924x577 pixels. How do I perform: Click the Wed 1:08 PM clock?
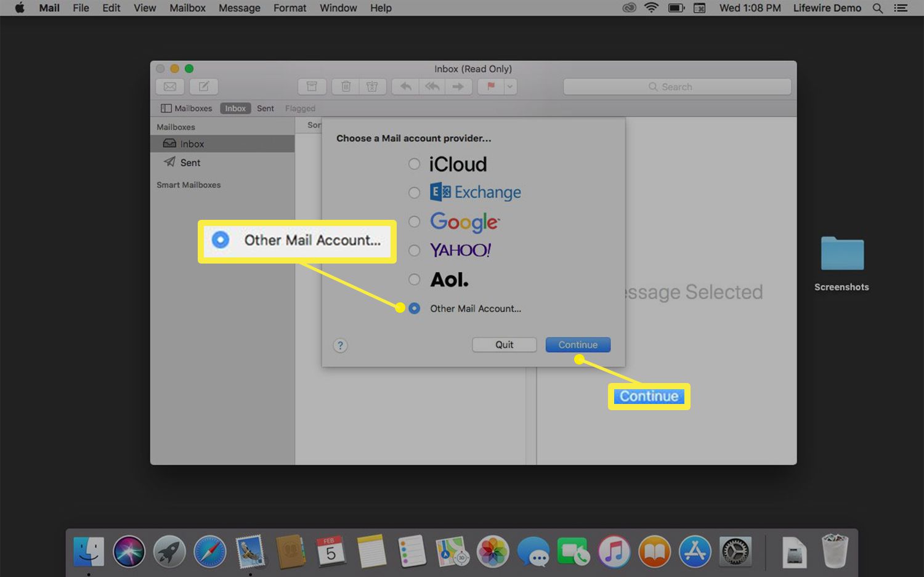[x=750, y=8]
